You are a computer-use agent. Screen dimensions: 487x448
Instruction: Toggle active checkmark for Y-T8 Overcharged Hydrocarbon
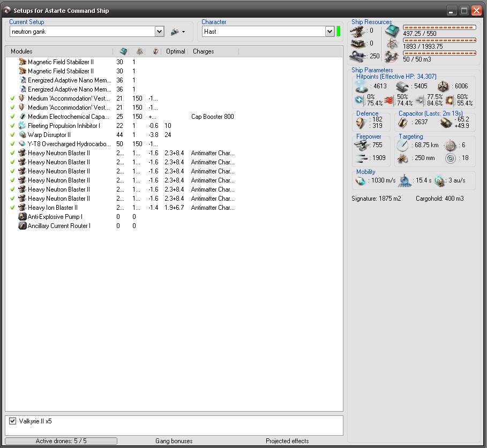pos(12,144)
